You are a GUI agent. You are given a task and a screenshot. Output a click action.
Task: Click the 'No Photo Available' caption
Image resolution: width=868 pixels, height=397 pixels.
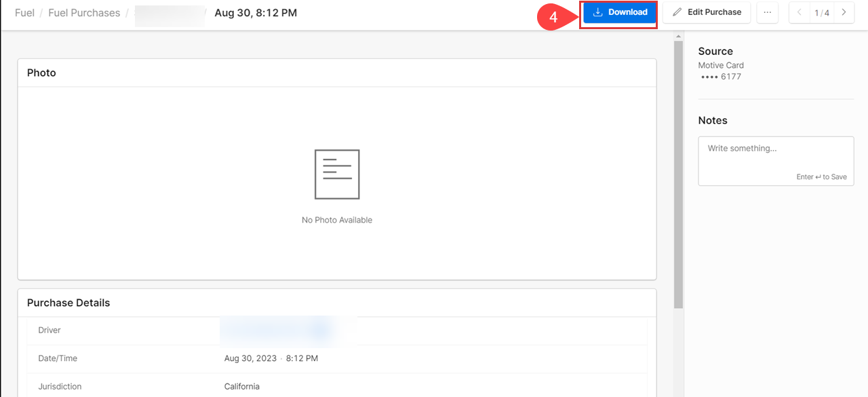(x=337, y=220)
